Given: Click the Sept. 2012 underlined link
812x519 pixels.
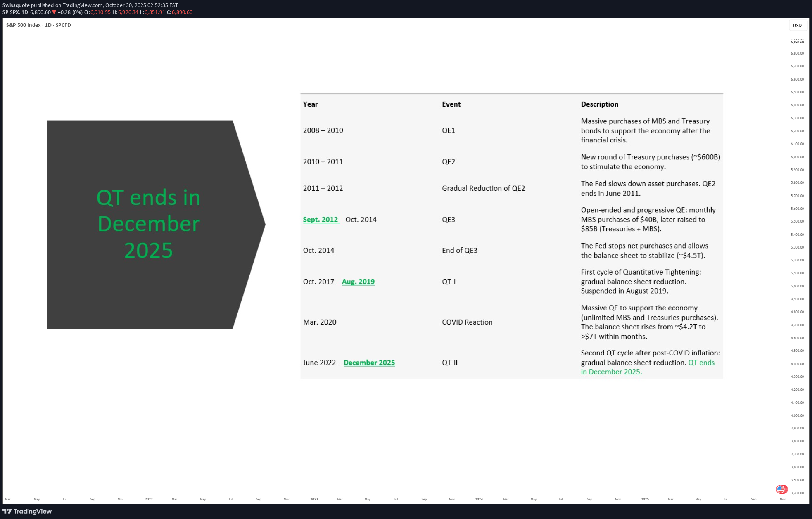Looking at the screenshot, I should click(321, 220).
